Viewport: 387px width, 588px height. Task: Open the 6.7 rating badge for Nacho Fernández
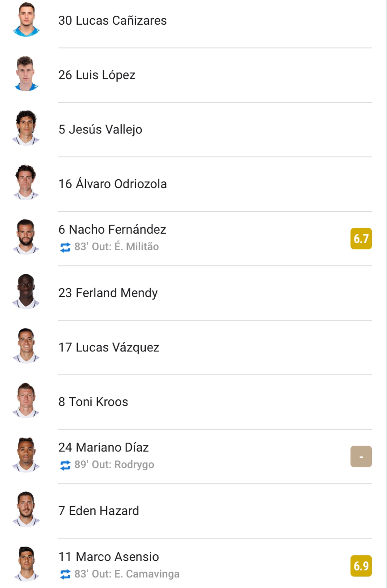point(361,238)
